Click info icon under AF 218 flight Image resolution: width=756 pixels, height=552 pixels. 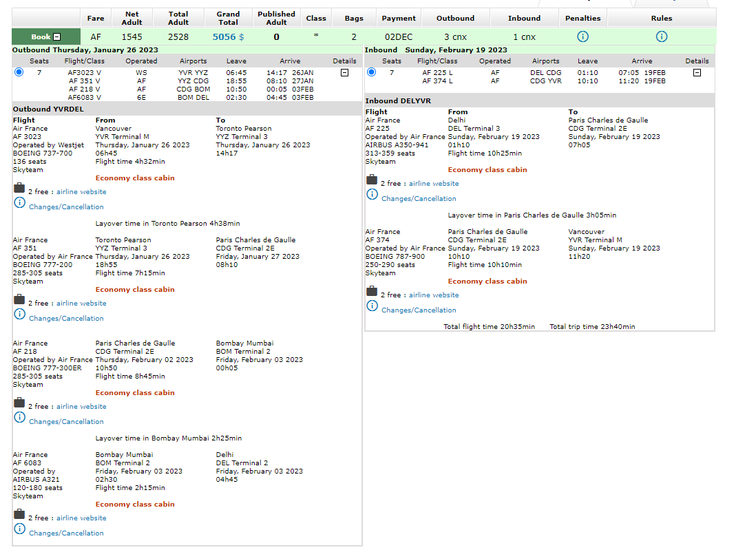pos(19,417)
